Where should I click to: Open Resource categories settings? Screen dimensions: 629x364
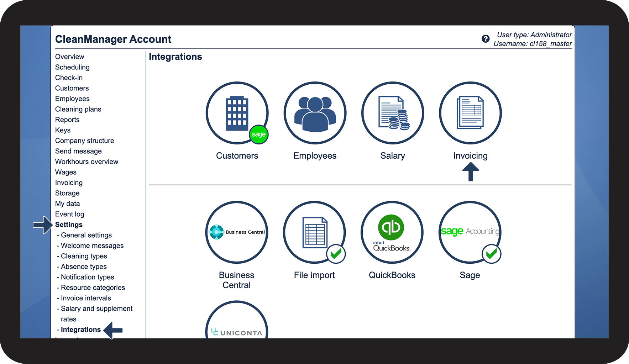tap(93, 287)
